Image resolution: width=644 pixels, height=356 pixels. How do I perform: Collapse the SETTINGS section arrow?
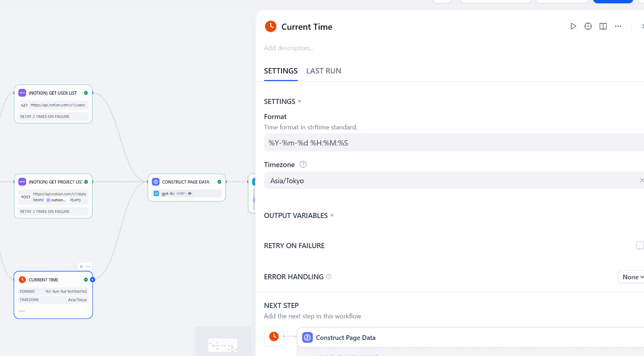[x=299, y=101]
